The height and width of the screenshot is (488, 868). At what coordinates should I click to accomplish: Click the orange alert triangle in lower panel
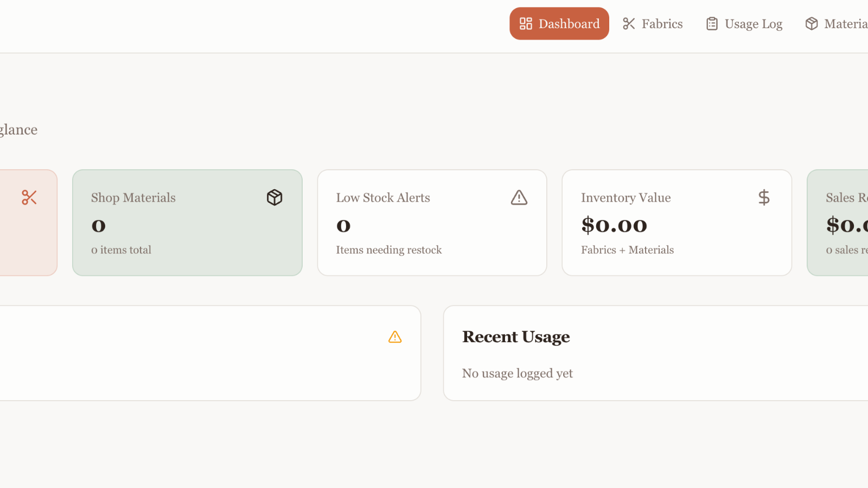pyautogui.click(x=395, y=337)
